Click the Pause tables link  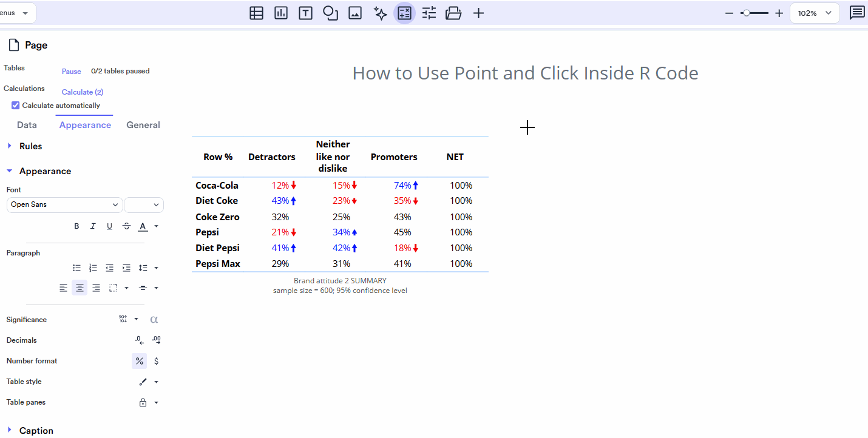(x=71, y=71)
